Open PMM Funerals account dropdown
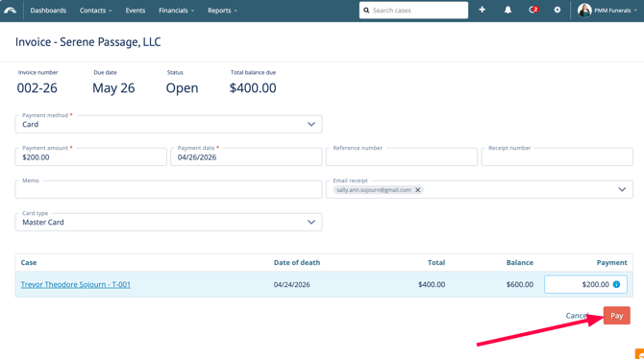Viewport: 644px width, 359px height. click(x=615, y=11)
